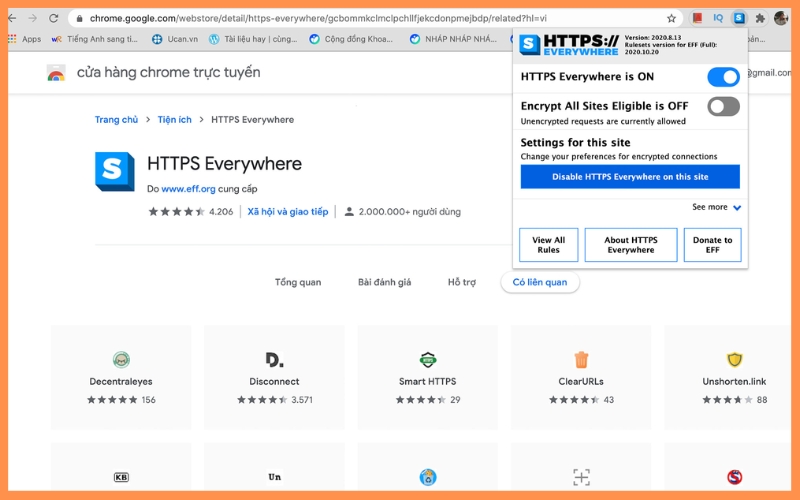
Task: Go to Trang chủ breadcrumb
Action: 116,119
